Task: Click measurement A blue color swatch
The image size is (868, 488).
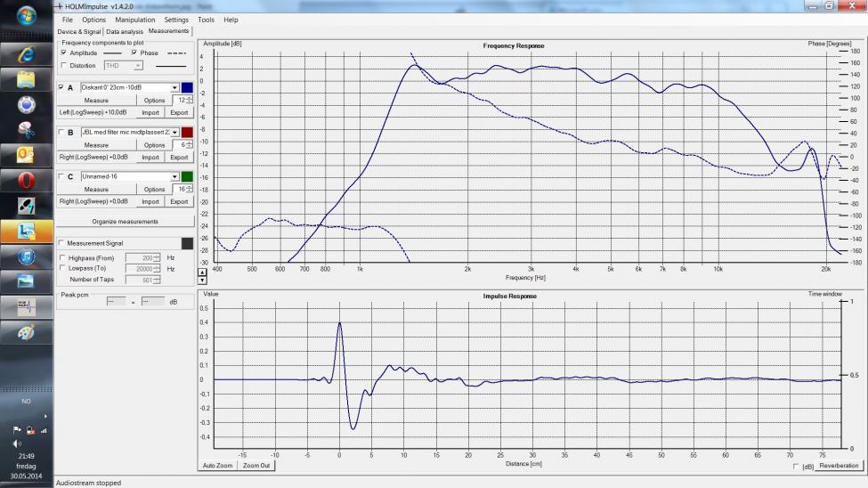Action: (187, 87)
